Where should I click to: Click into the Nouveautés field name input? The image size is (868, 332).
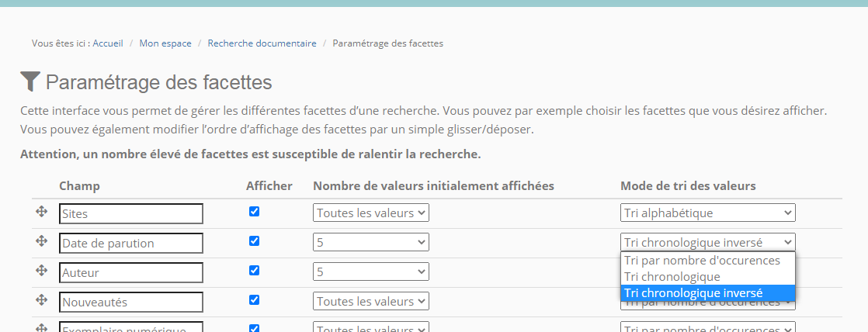(130, 302)
